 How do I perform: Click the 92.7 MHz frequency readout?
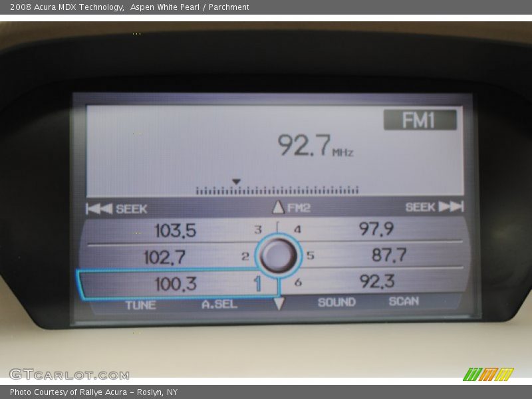click(x=315, y=146)
